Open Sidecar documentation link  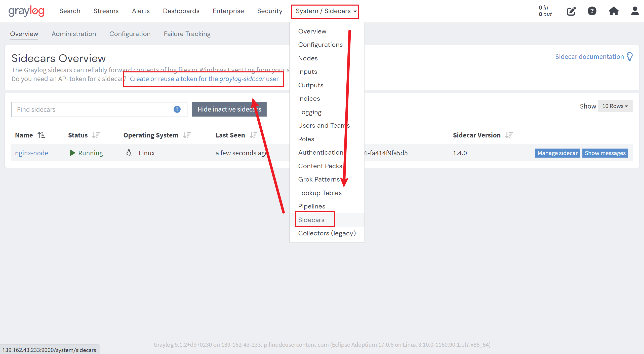click(x=589, y=57)
